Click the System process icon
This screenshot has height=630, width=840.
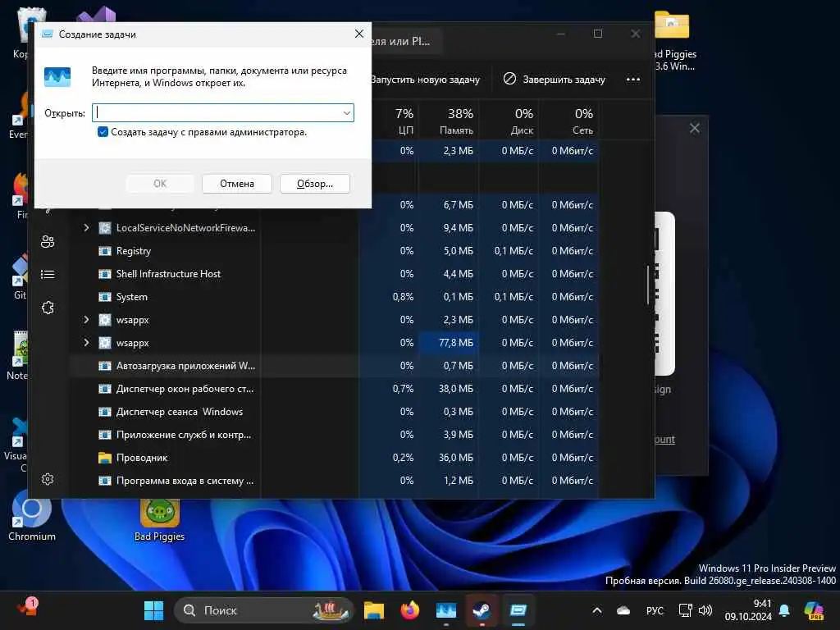[x=105, y=297]
